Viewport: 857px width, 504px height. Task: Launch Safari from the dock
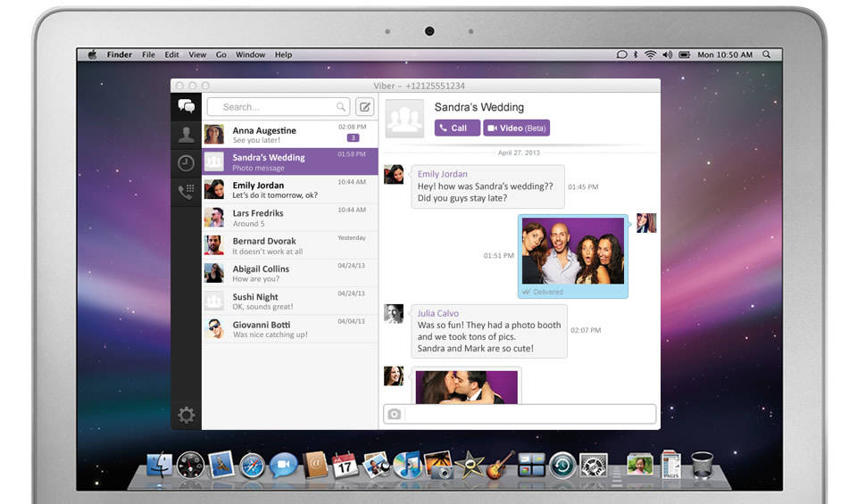[252, 467]
